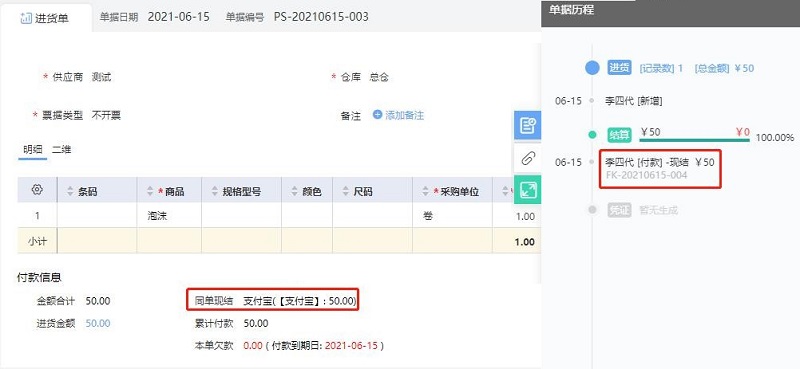Image resolution: width=800 pixels, height=369 pixels.
Task: Select the 进货单 tab
Action: click(46, 18)
